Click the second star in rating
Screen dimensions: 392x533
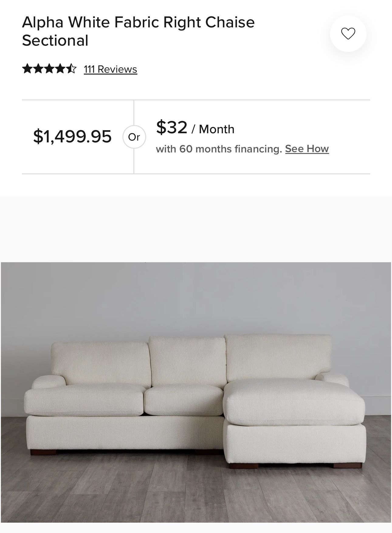click(38, 69)
